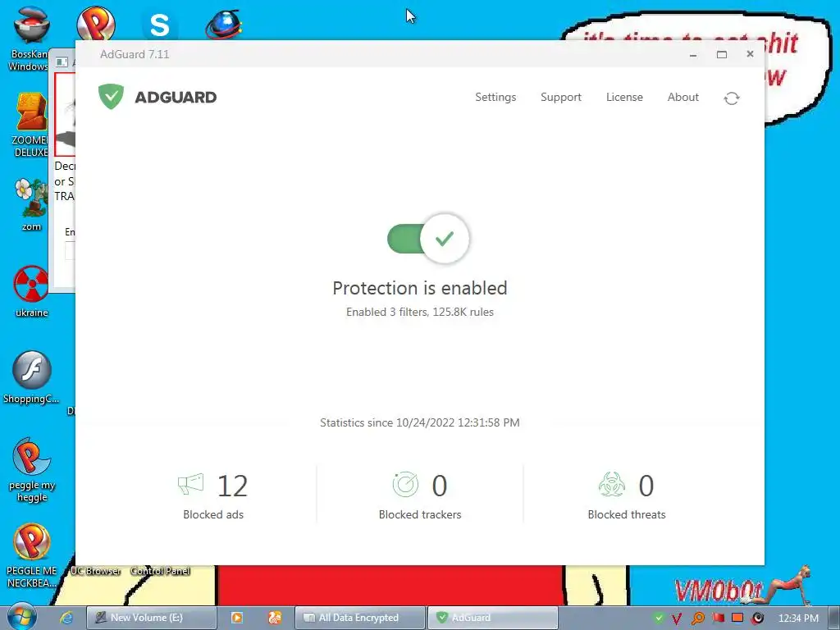Click the speaker volume tray icon
Viewport: 840px width, 630px height.
pos(757,619)
